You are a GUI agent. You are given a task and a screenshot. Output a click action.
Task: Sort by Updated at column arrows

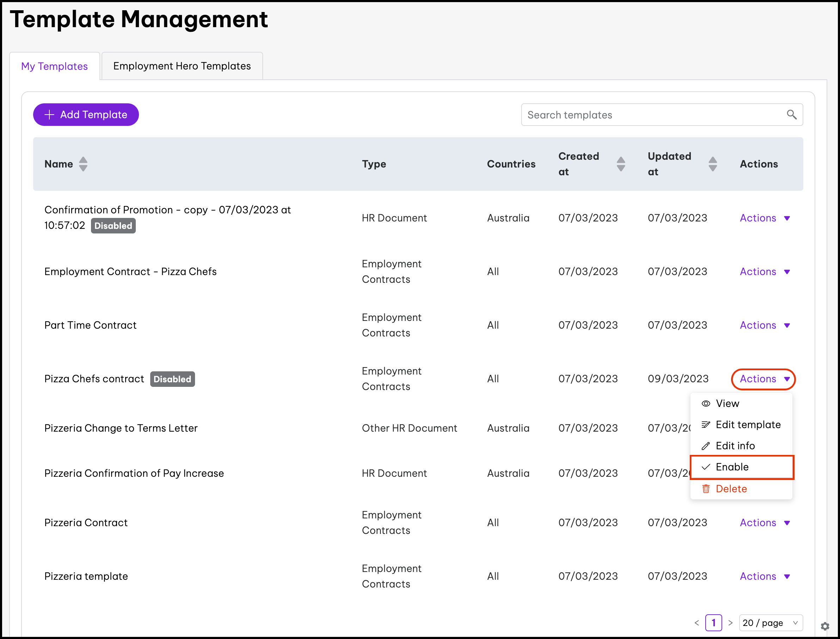[713, 164]
